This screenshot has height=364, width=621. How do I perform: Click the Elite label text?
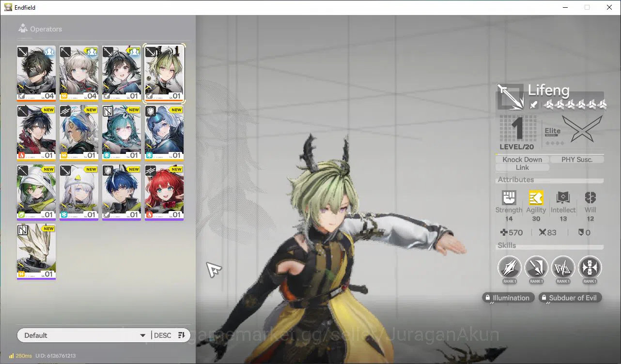[552, 131]
